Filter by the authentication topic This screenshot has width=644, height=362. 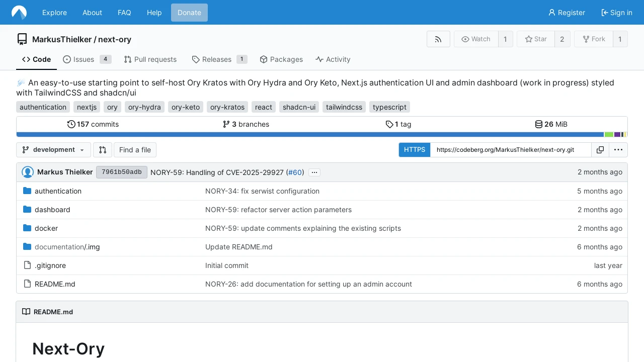tap(43, 107)
